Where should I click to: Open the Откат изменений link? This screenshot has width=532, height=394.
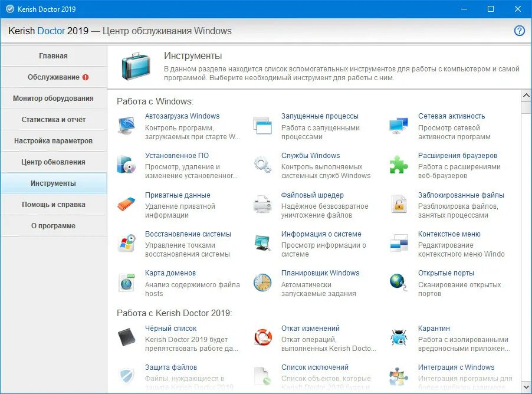pos(310,328)
